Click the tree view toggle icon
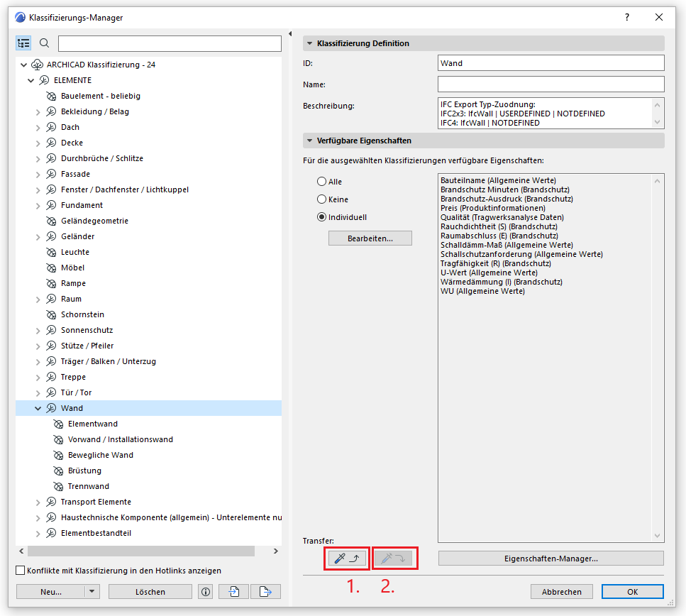Image resolution: width=686 pixels, height=616 pixels. click(x=23, y=43)
